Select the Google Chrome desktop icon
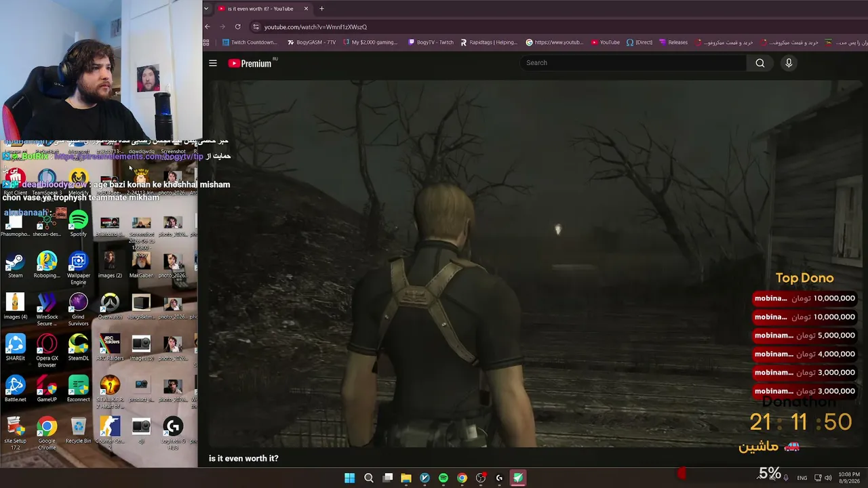 coord(47,434)
